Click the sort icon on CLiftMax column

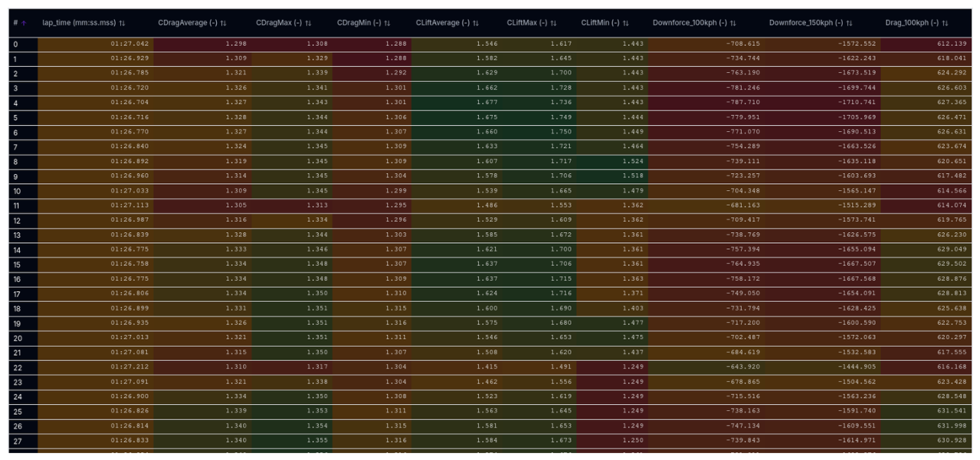click(553, 22)
